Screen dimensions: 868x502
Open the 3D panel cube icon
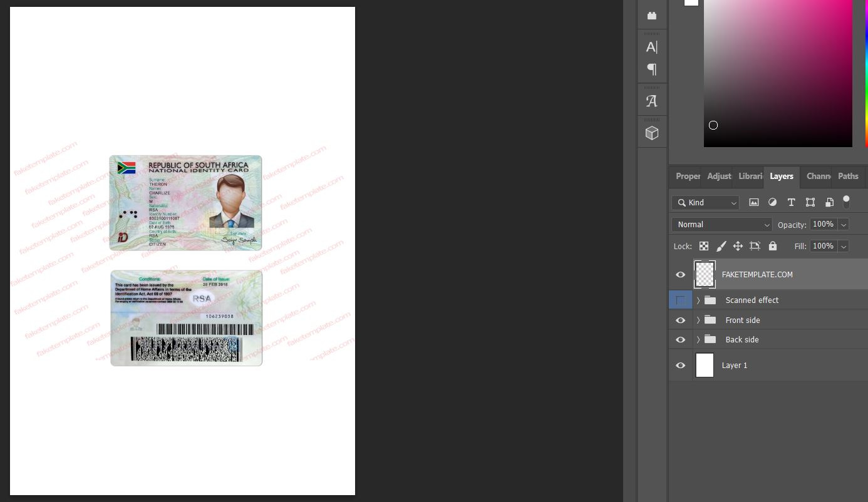pyautogui.click(x=651, y=133)
